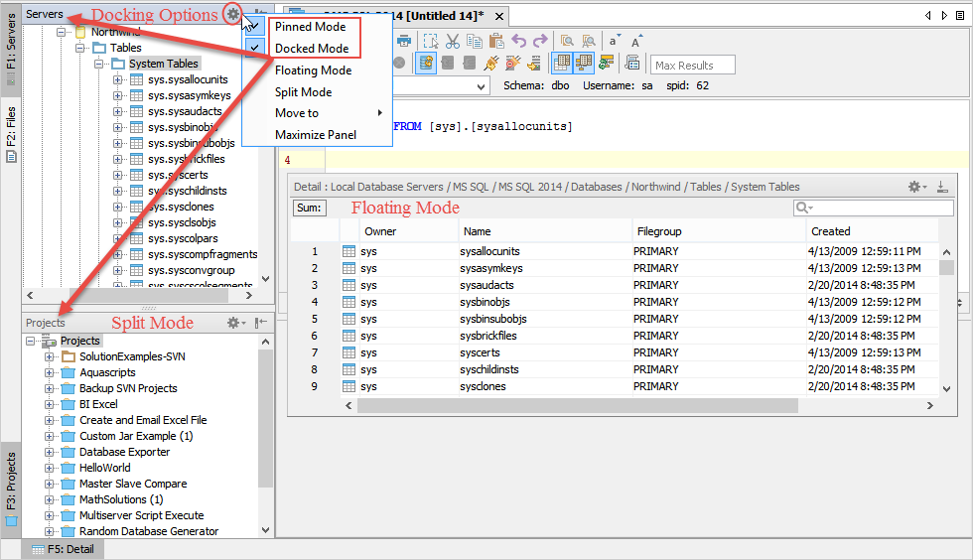The image size is (973, 560).
Task: Expand SolutionExamples-SVN project
Action: (49, 356)
